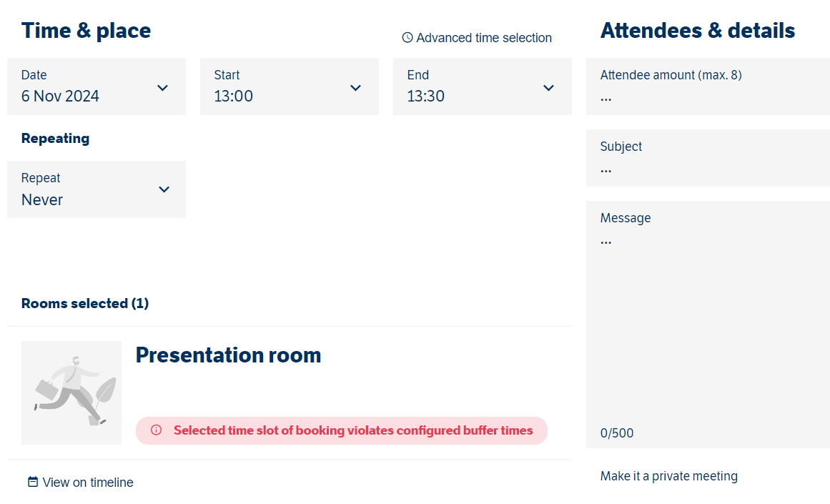Click the Attendee amount input field
The height and width of the screenshot is (504, 830).
[x=708, y=87]
